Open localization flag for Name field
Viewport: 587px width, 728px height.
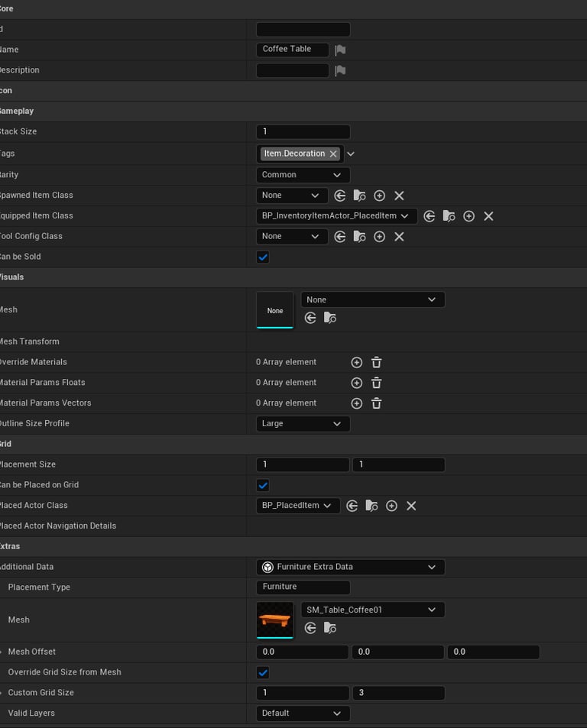point(340,50)
